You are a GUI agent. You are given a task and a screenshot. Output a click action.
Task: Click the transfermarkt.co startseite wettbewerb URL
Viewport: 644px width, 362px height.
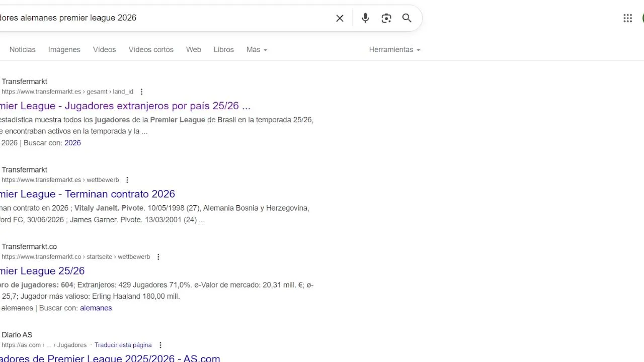click(76, 257)
